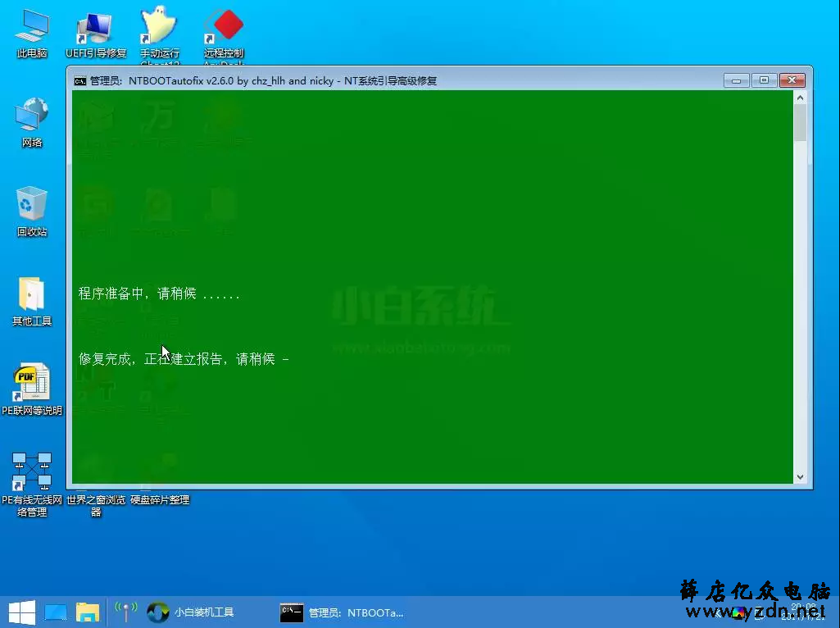Viewport: 840px width, 628px height.
Task: Select the 世界之窗浏览器 label
Action: (96, 505)
